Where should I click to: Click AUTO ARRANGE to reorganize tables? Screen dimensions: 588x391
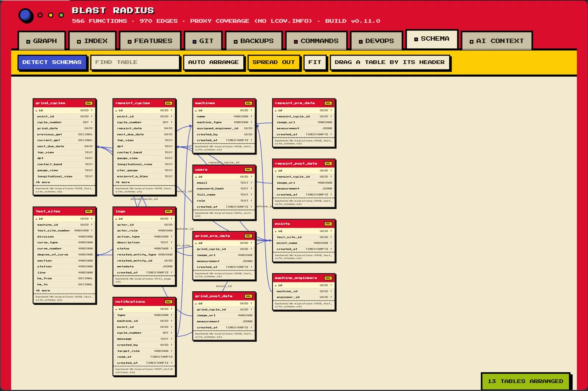coord(214,63)
